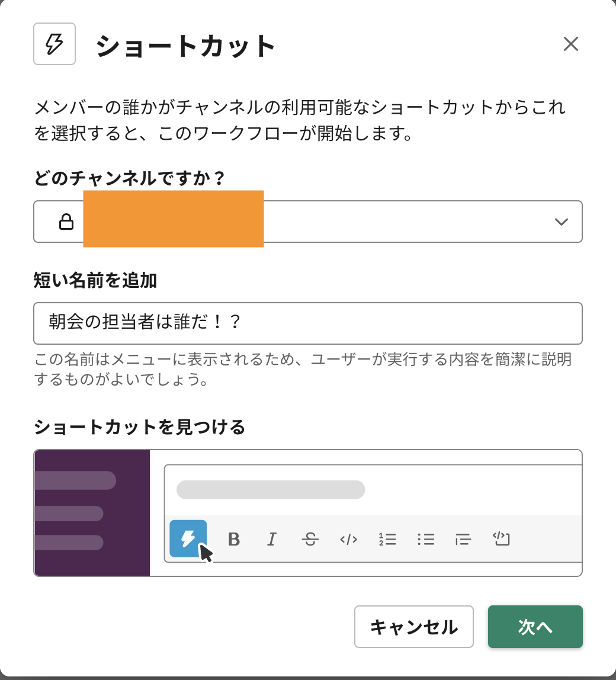
Task: Click the lightning icon beside ショートカット title
Action: [x=54, y=44]
